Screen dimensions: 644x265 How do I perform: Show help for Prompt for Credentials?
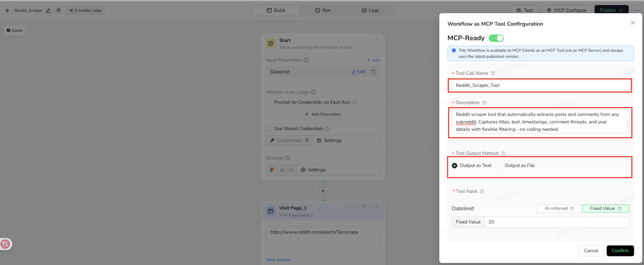point(355,102)
